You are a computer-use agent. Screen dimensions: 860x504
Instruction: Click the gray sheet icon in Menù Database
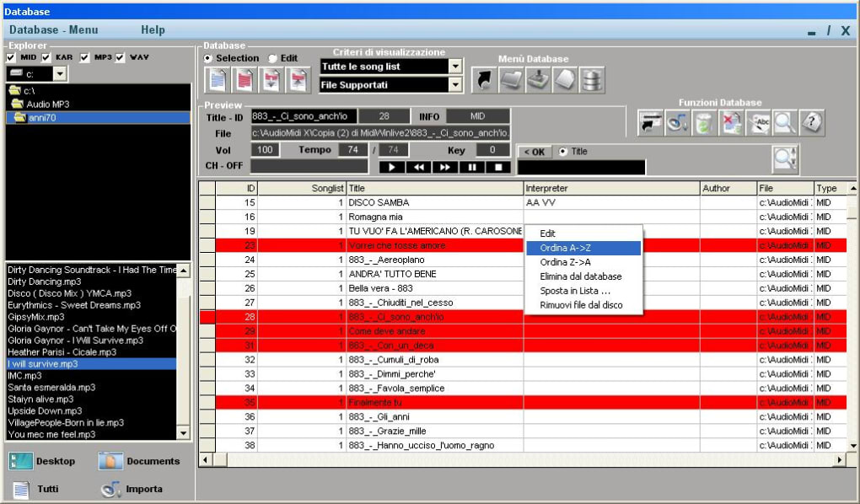(x=565, y=79)
